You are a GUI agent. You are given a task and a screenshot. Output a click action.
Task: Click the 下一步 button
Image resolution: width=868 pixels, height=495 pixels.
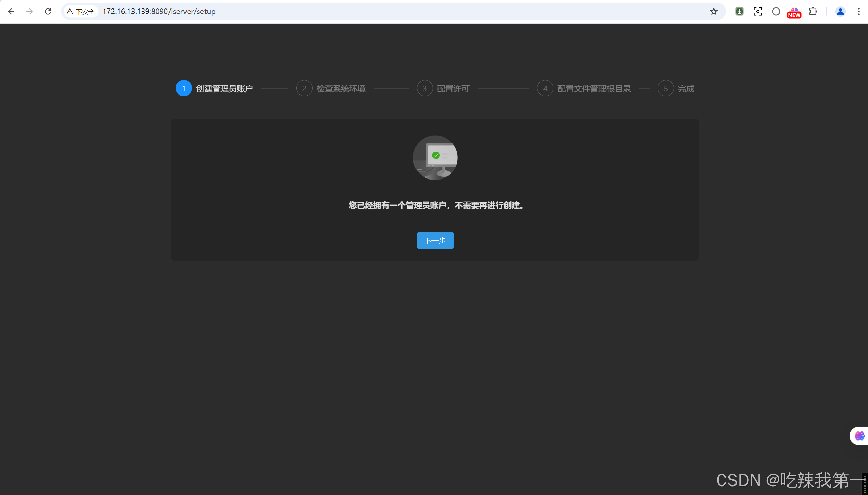[x=435, y=240]
